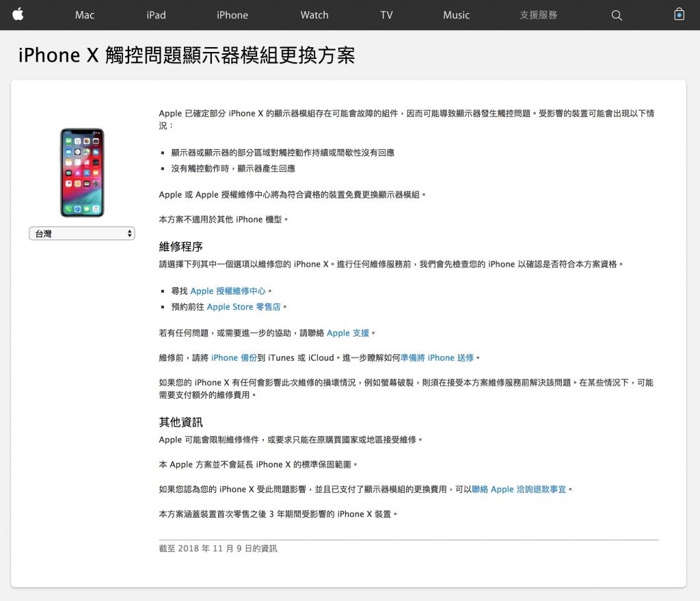Click the line 本方案不適用於其他 iPhone 機型
The width and height of the screenshot is (700, 601).
pos(224,219)
